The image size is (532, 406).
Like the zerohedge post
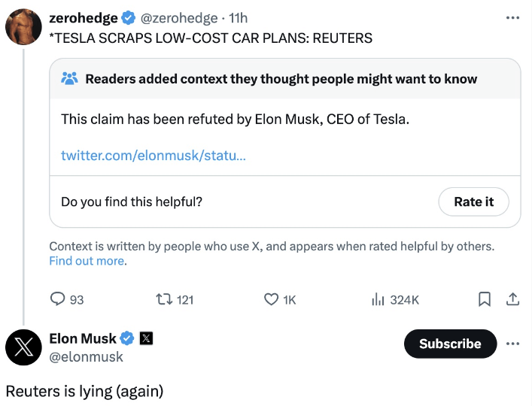click(272, 299)
